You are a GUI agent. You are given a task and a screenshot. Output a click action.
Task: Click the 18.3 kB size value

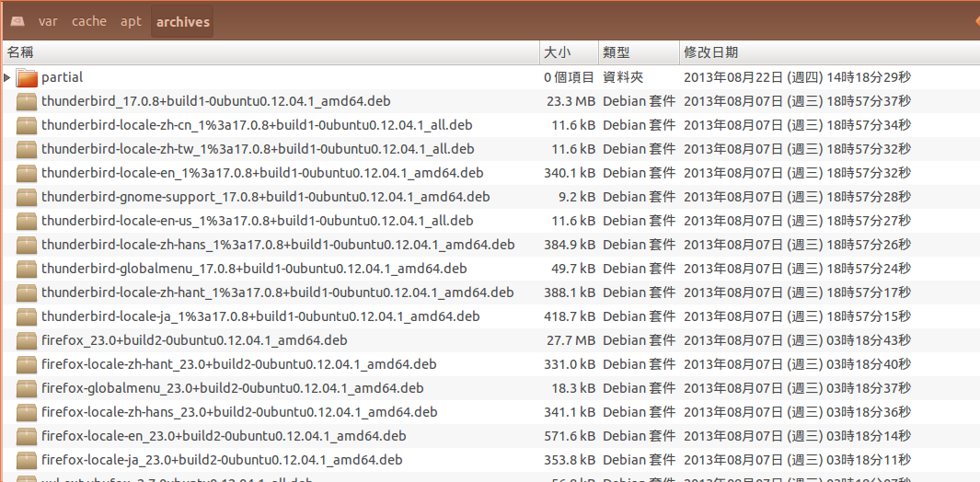point(572,389)
